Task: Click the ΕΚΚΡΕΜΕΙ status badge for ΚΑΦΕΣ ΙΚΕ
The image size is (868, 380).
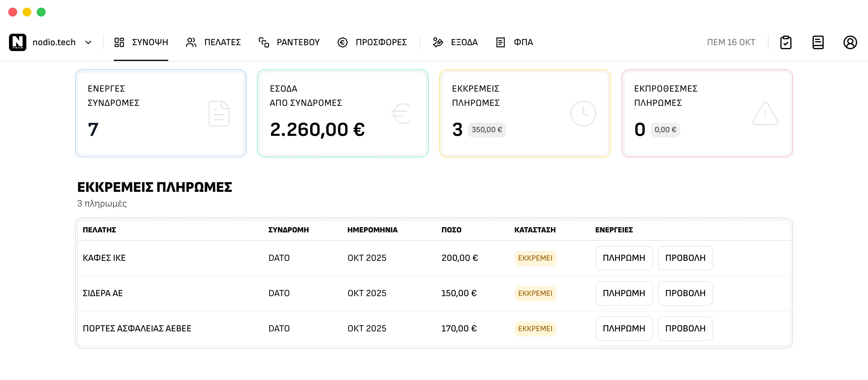Action: [535, 258]
